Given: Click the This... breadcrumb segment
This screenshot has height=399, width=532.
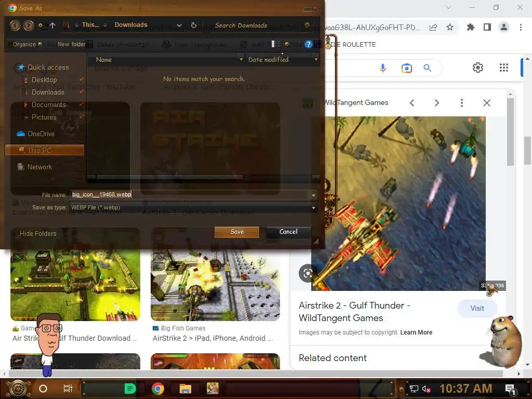Looking at the screenshot, I should pos(90,25).
